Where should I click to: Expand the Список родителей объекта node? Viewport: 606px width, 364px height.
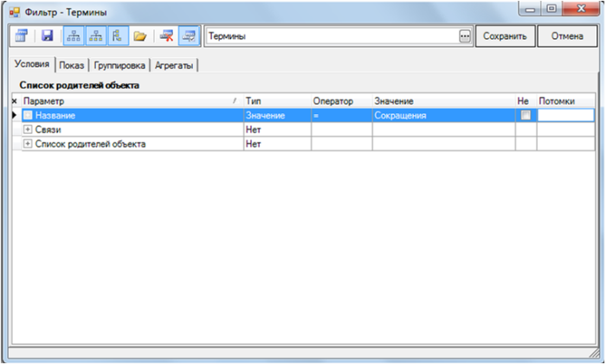point(28,144)
